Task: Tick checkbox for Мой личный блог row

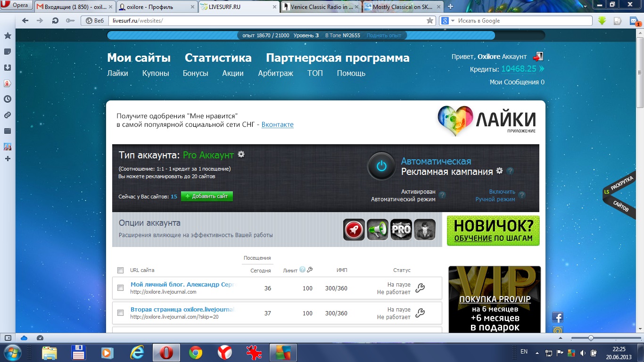Action: [120, 288]
